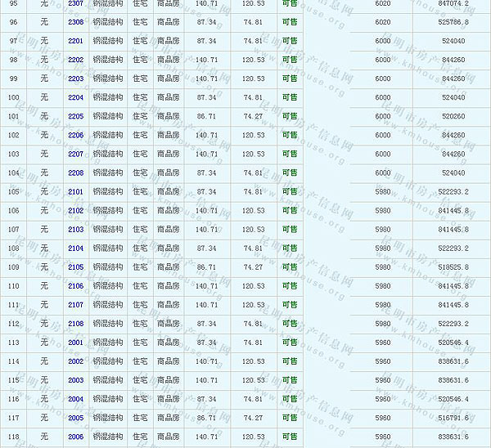The width and height of the screenshot is (491, 448).
Task: Open details for room 2202
Action: 75,60
